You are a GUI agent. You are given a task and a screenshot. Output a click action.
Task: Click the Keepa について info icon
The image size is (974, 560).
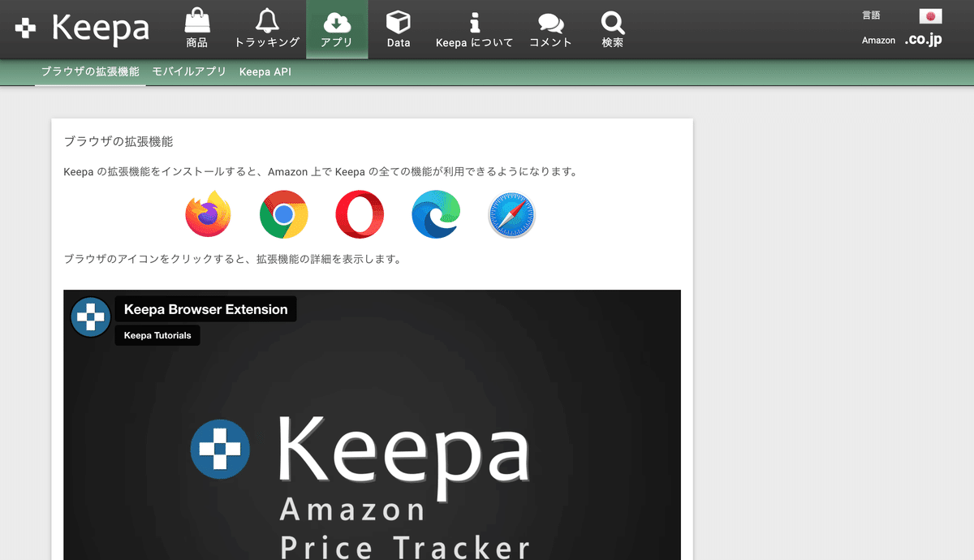[475, 24]
